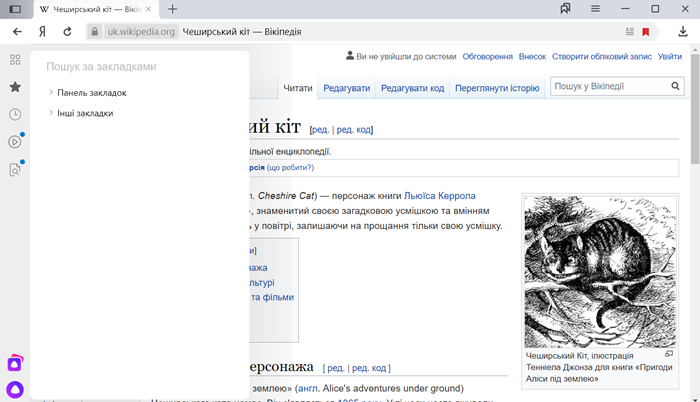Open the browser hamburger menu
This screenshot has height=402, width=700.
point(595,8)
